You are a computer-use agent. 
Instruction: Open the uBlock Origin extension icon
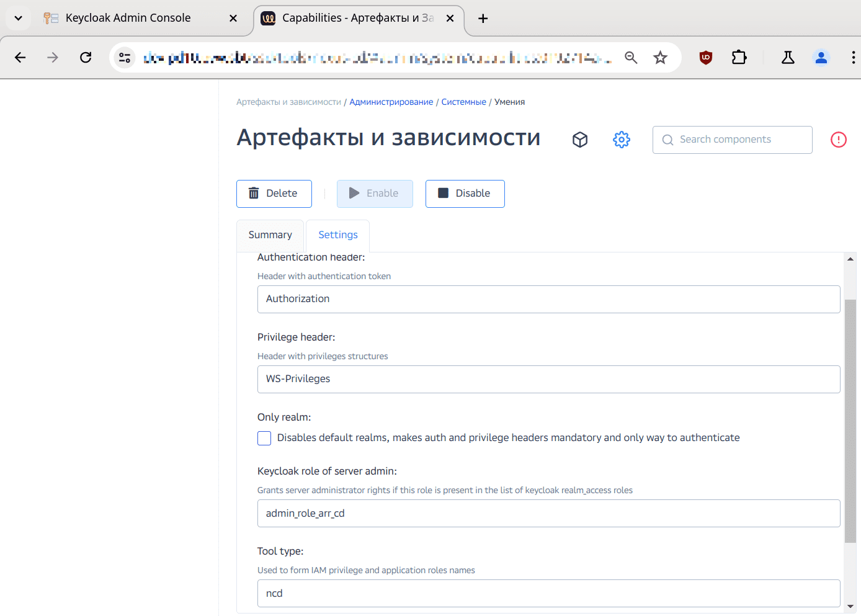tap(705, 58)
